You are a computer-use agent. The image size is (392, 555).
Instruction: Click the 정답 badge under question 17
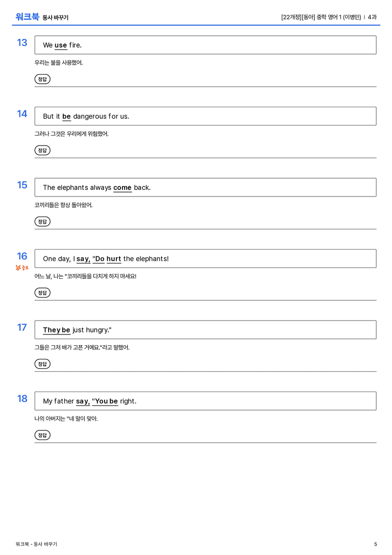pyautogui.click(x=42, y=364)
